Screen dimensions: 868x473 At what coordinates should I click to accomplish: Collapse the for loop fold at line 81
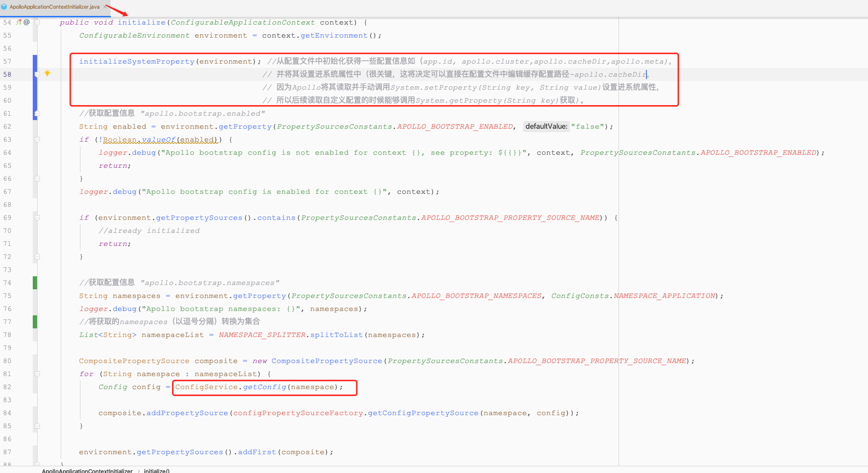point(37,374)
